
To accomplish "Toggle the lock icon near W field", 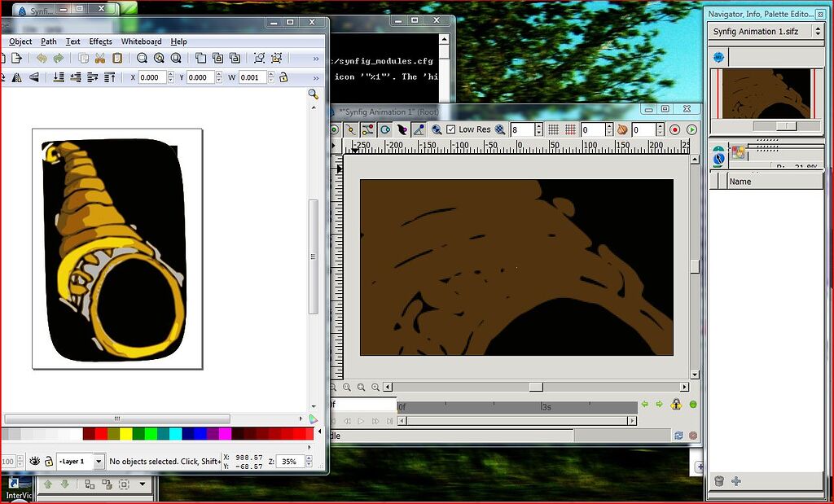I will point(283,77).
